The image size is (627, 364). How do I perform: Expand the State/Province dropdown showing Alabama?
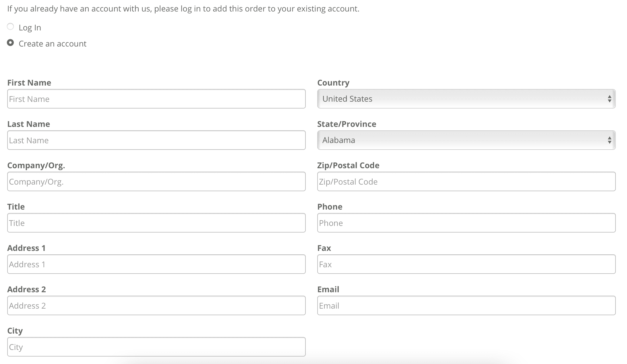[466, 140]
